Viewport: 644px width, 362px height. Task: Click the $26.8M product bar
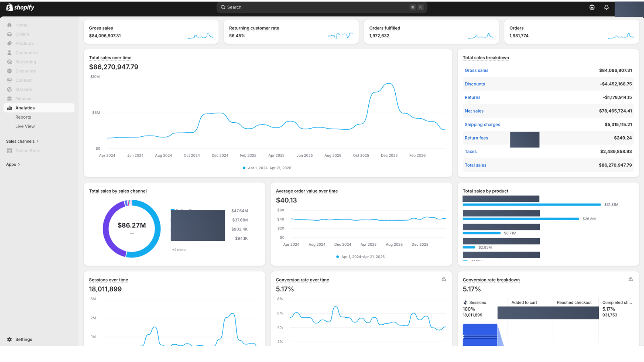coord(521,219)
